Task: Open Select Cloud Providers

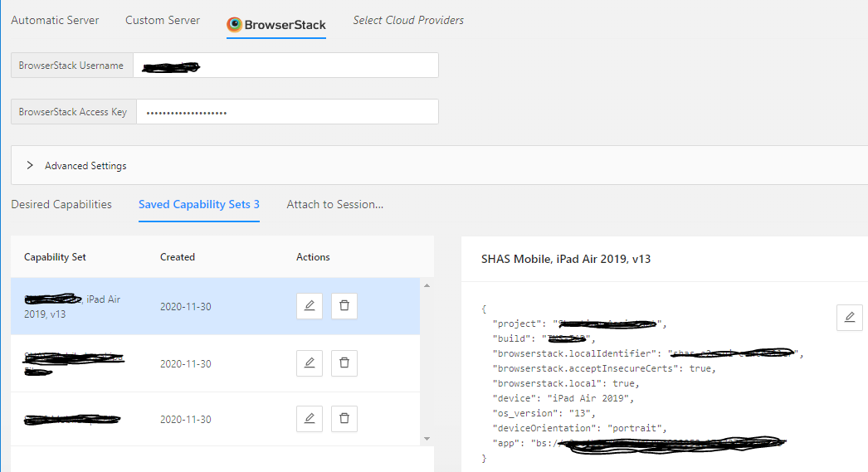Action: (408, 21)
